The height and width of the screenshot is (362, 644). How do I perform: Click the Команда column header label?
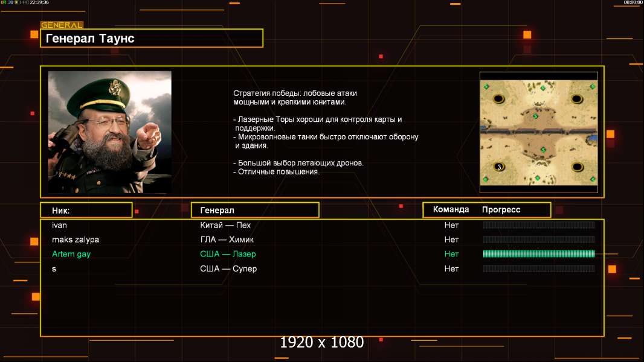pos(451,209)
